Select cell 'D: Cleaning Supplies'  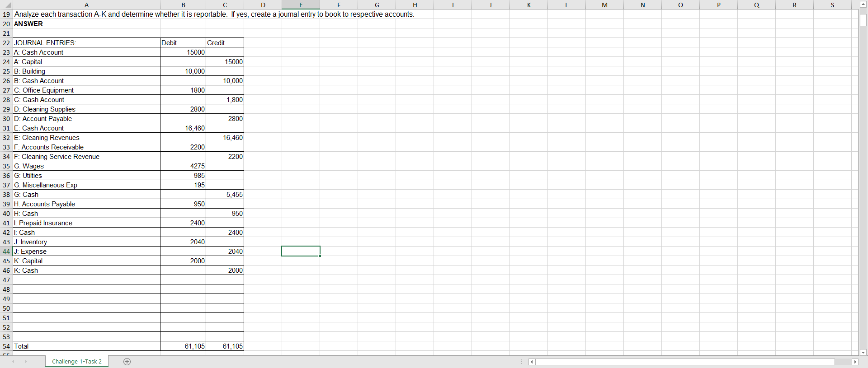tap(86, 109)
